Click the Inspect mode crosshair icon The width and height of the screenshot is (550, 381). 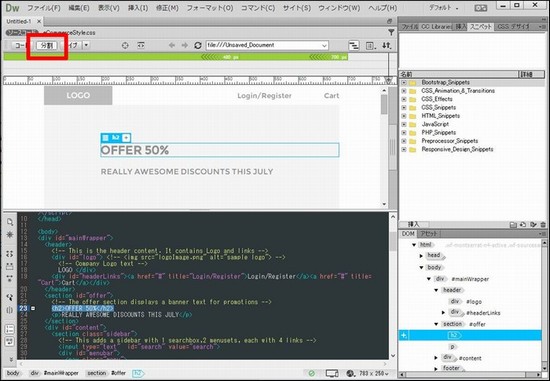125,46
